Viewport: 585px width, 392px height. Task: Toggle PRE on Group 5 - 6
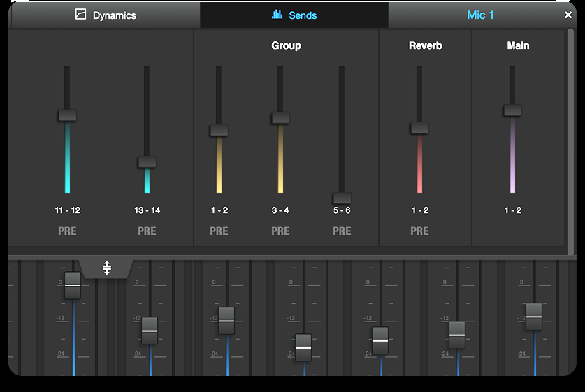tap(342, 231)
